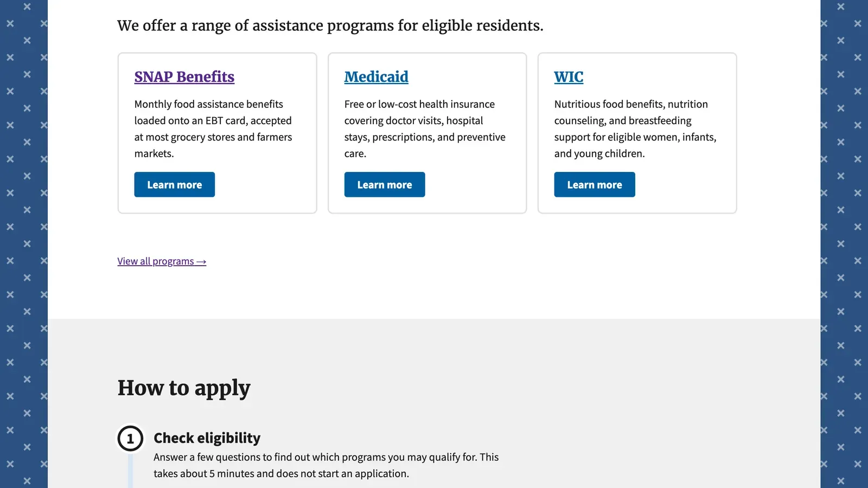Open the WIC program page

pos(568,76)
